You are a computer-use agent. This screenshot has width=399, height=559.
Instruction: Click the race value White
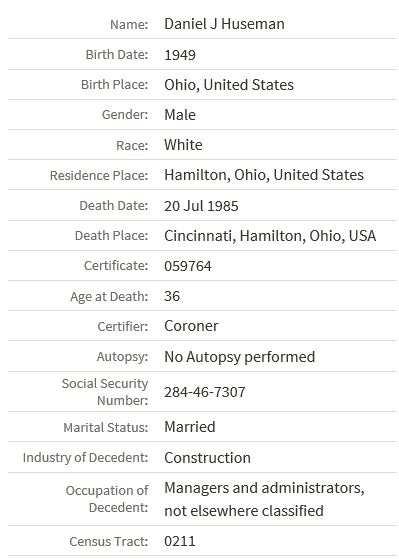coord(183,145)
